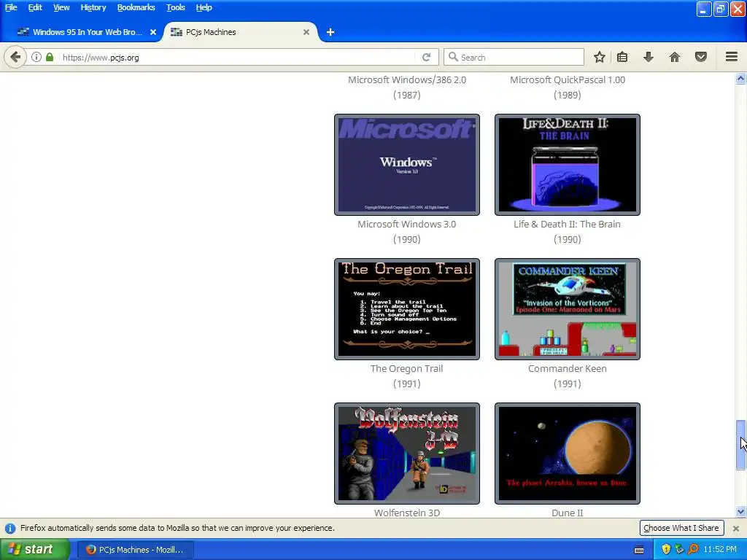Go to the Home page icon
Image resolution: width=747 pixels, height=560 pixels.
[675, 57]
